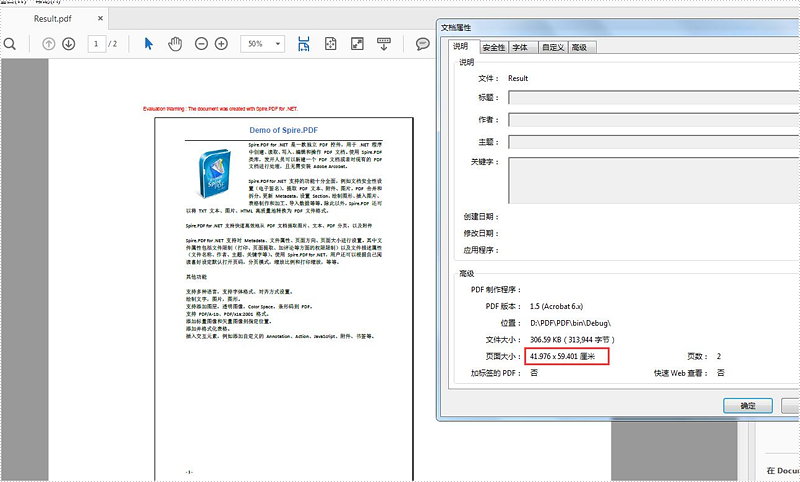Viewport: 800px width, 482px height.
Task: Click the fit page icon
Action: pos(331,44)
